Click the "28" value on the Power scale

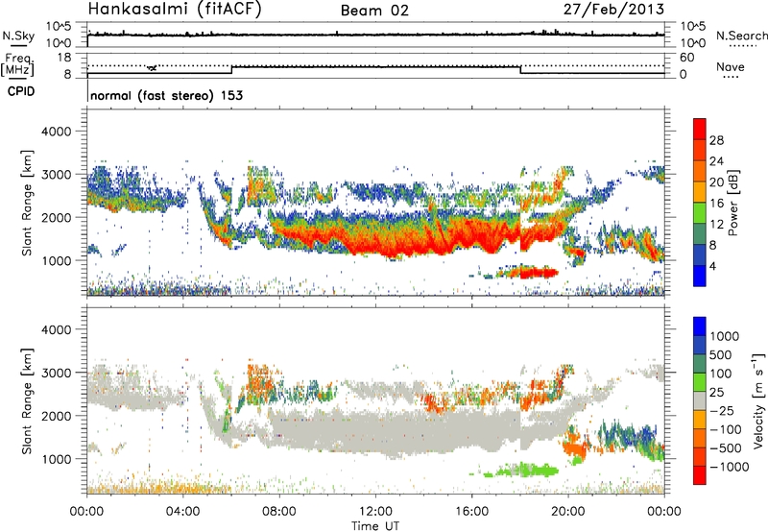[716, 140]
